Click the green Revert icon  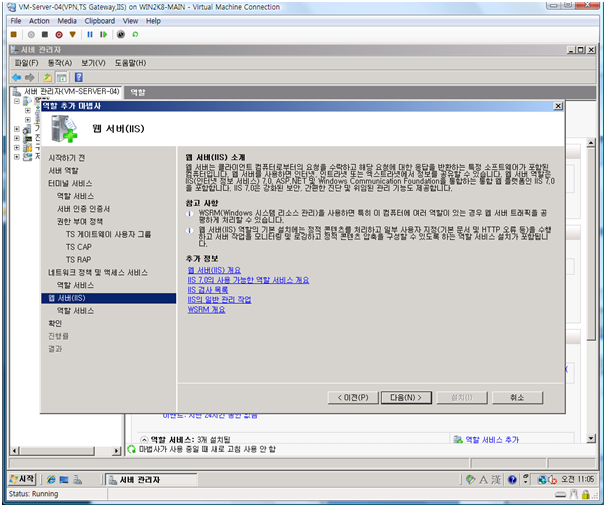pos(135,34)
